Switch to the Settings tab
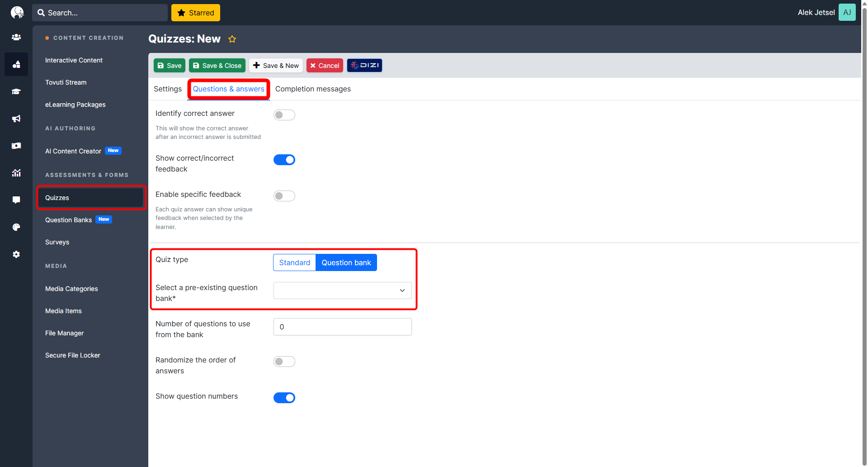The height and width of the screenshot is (467, 868). tap(168, 89)
